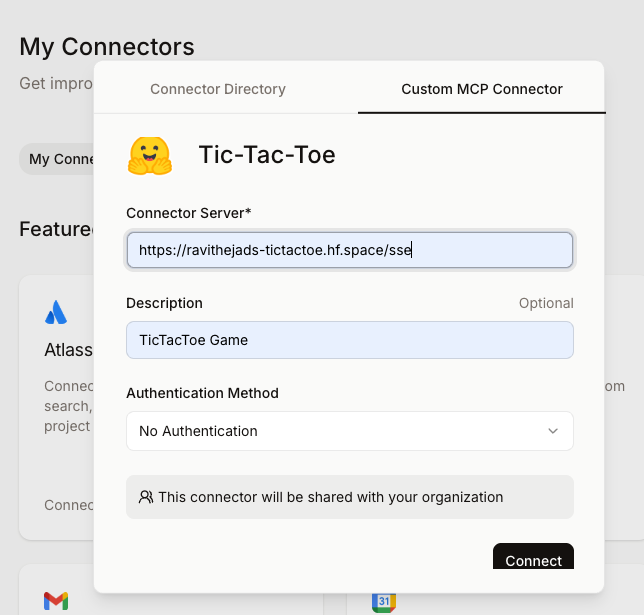The width and height of the screenshot is (644, 615).
Task: Switch to the Connector Directory tab
Action: click(218, 89)
